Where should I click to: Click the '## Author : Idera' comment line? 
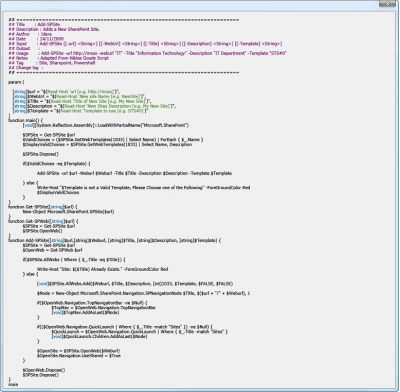point(30,34)
